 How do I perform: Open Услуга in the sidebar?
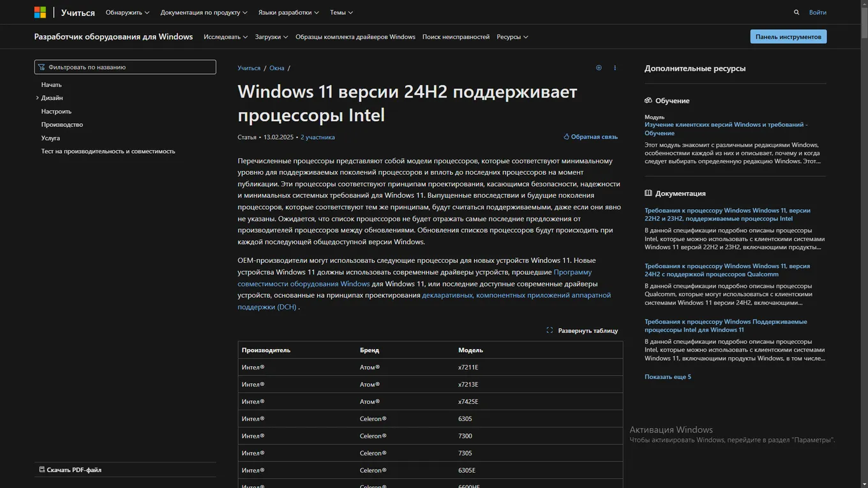pyautogui.click(x=50, y=138)
